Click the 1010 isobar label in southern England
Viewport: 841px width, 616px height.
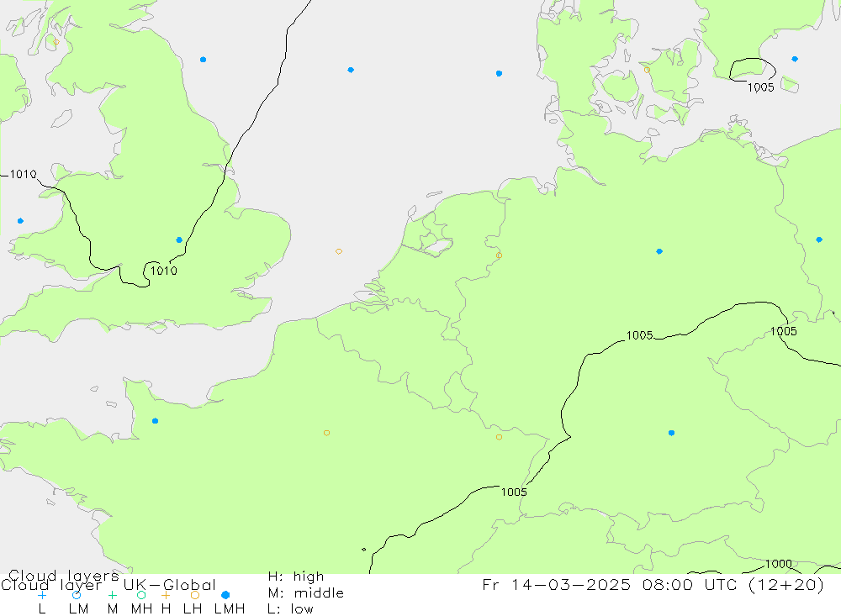[164, 271]
